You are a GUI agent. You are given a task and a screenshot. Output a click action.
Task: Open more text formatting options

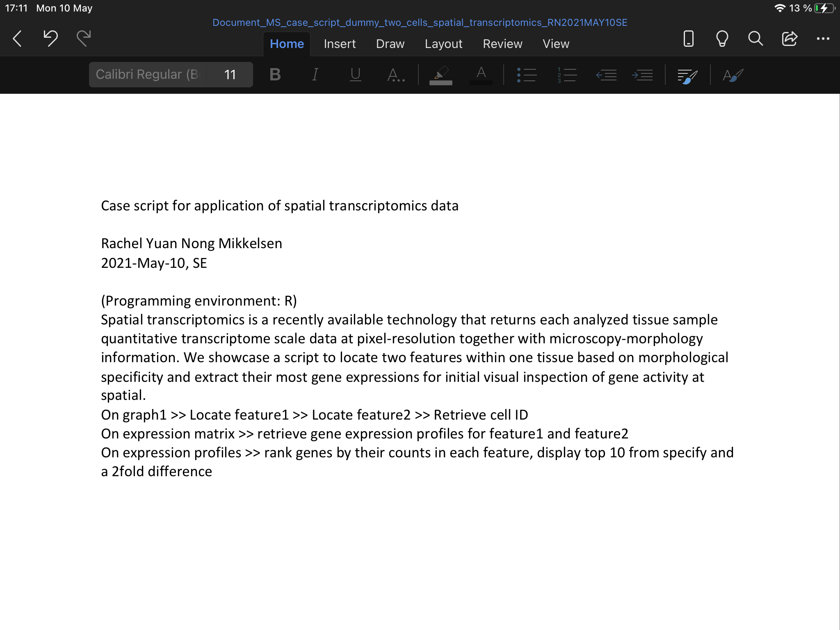click(395, 75)
